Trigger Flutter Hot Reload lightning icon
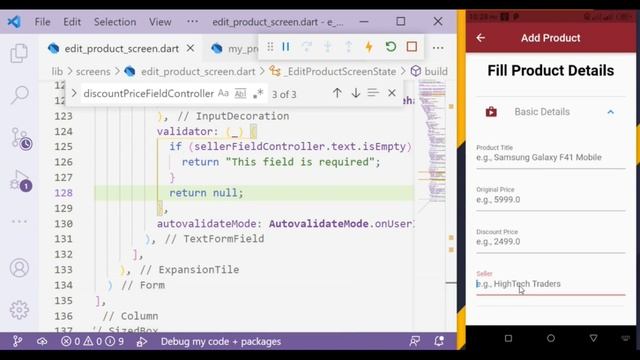 (369, 47)
